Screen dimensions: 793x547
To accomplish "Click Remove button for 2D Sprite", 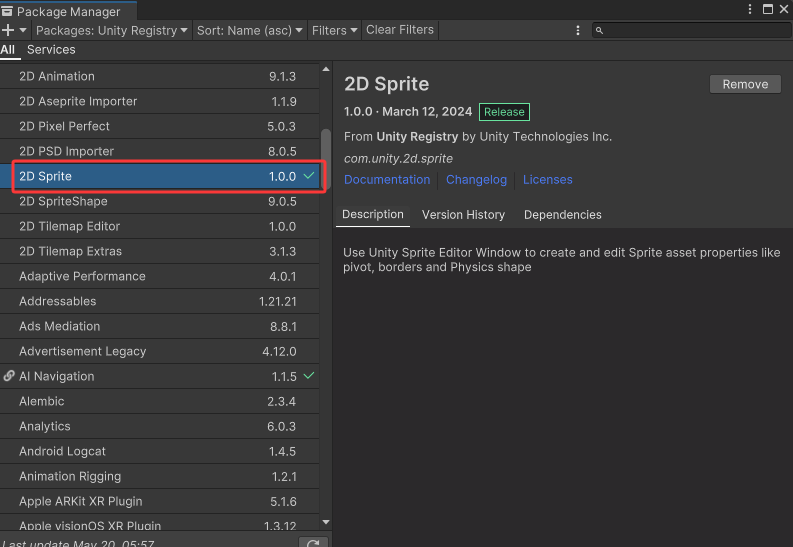I will 745,84.
